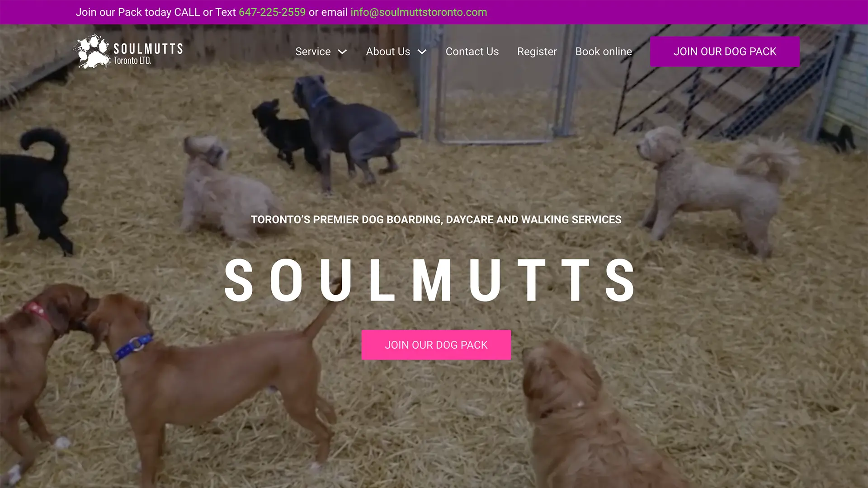Click the metal kennel gate in background
The width and height of the screenshot is (868, 488).
point(495,84)
